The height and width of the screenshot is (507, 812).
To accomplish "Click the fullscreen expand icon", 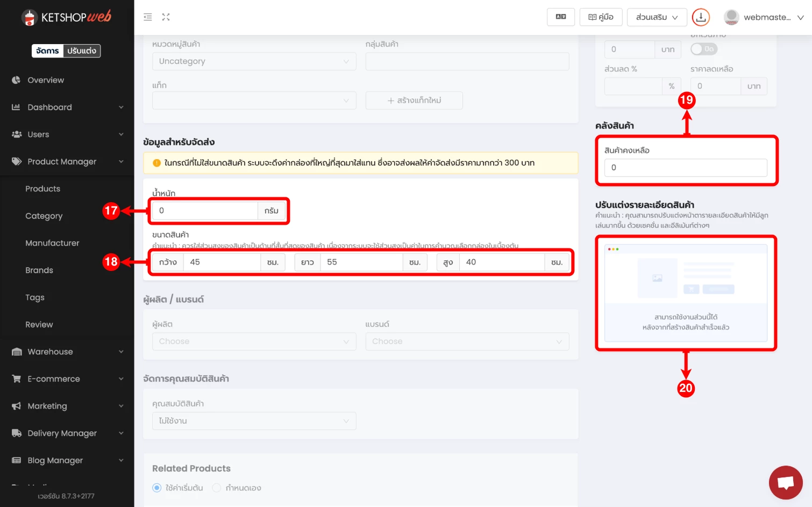I will pyautogui.click(x=166, y=17).
